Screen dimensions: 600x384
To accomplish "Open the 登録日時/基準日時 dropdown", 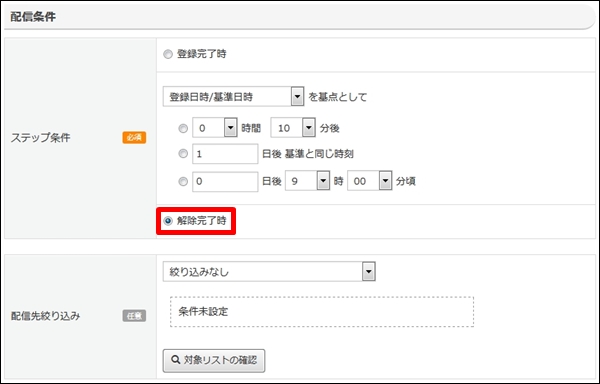I will click(x=233, y=96).
